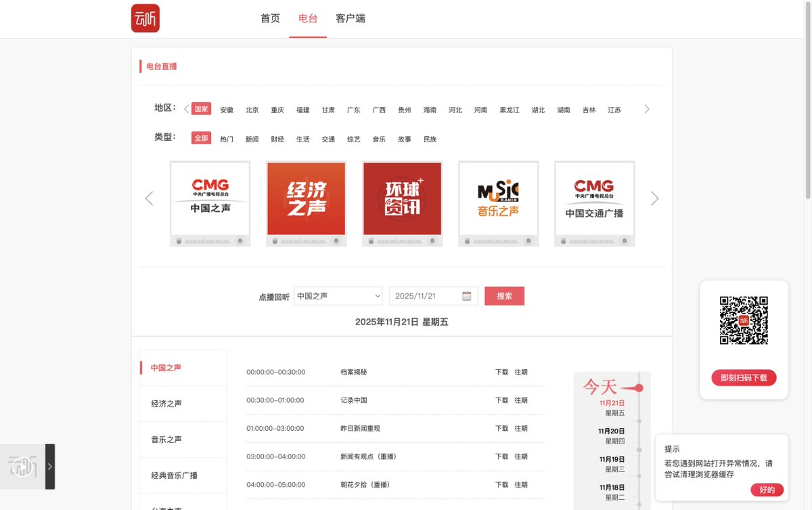Filter station type by 热门
The width and height of the screenshot is (812, 510).
pyautogui.click(x=227, y=139)
